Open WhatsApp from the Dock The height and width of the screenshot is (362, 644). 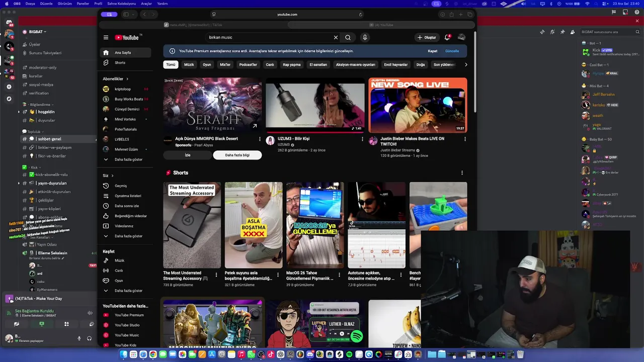pos(251,354)
